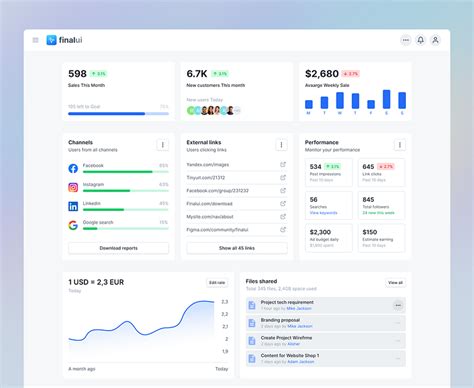Open the user profile icon
Image resolution: width=474 pixels, height=388 pixels.
pos(435,40)
